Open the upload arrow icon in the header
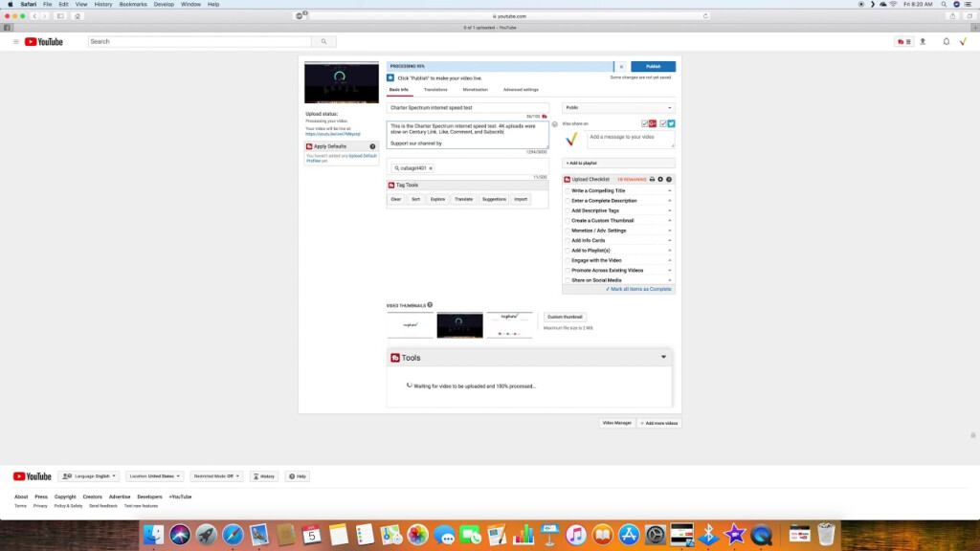This screenshot has height=551, width=980. pyautogui.click(x=923, y=42)
